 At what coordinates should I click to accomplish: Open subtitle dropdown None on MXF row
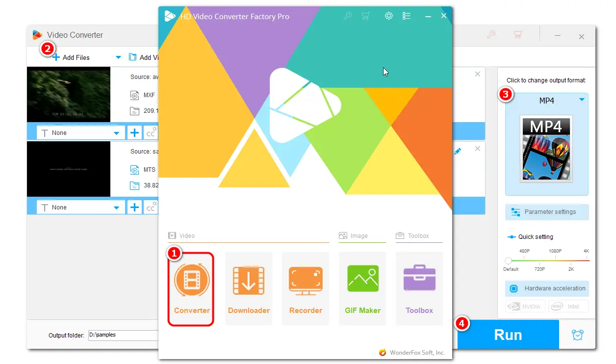tap(81, 132)
